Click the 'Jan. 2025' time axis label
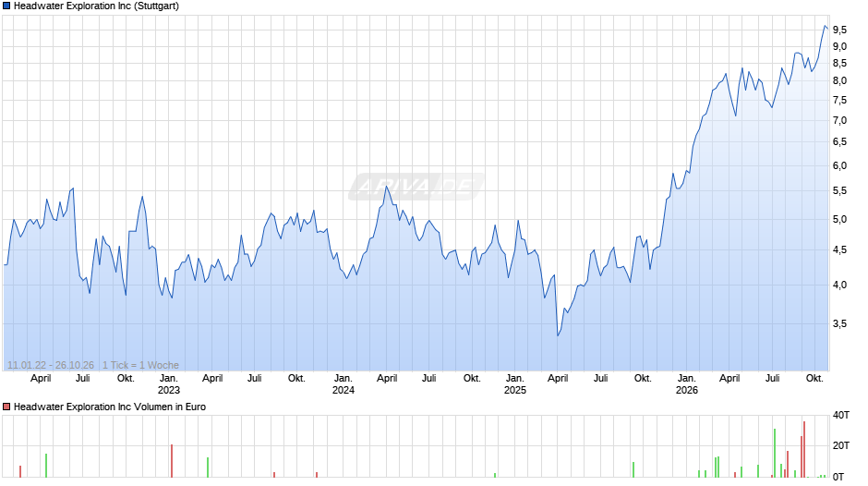The width and height of the screenshot is (868, 486). tap(515, 384)
